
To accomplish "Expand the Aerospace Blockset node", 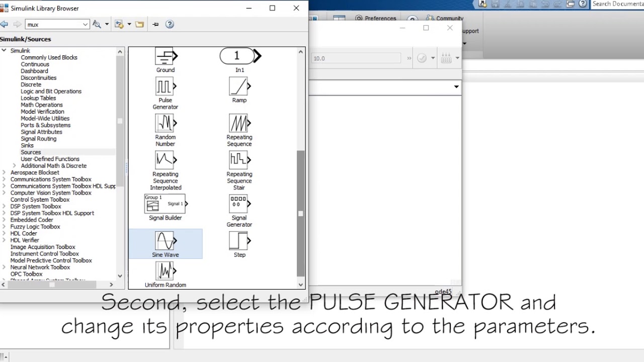I will coord(4,172).
